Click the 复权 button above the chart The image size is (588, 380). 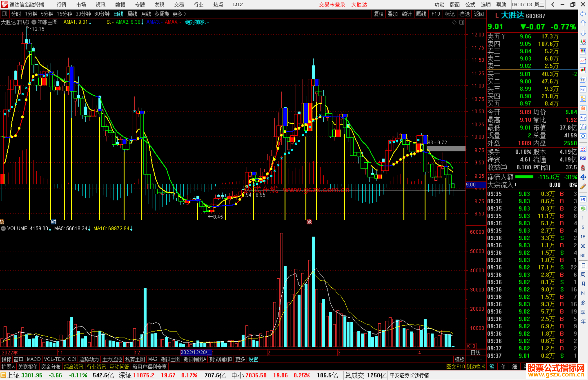pos(379,14)
